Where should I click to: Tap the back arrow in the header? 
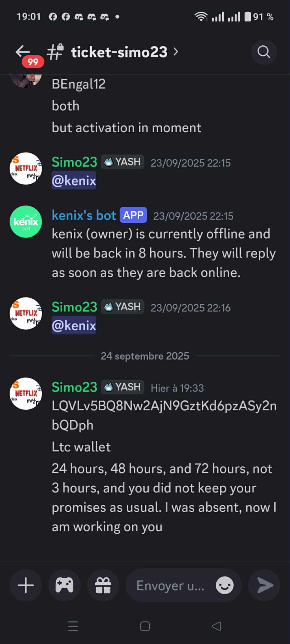click(x=23, y=51)
